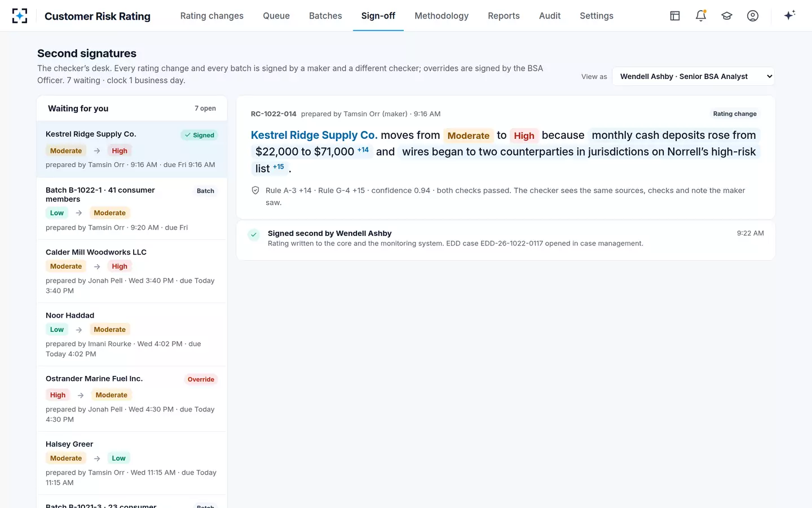Launch the sparkle AI assistant icon
The image size is (812, 508).
point(789,15)
